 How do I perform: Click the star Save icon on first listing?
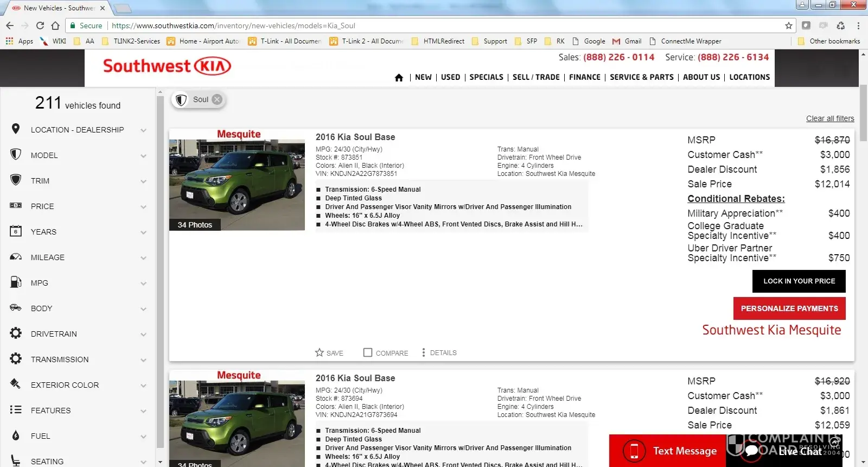pyautogui.click(x=320, y=352)
